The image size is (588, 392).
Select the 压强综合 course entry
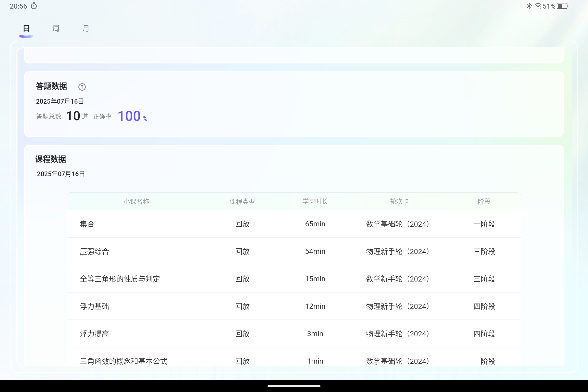[95, 252]
